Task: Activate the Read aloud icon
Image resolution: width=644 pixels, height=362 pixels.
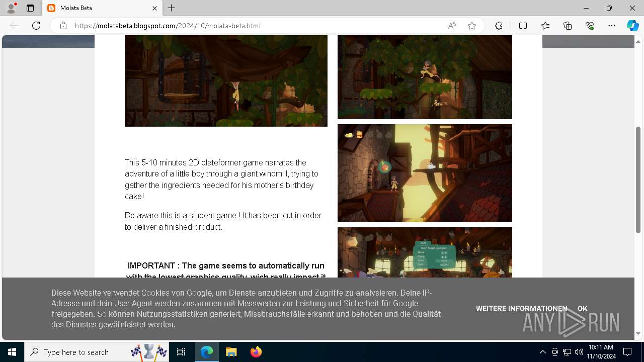Action: pos(452,26)
